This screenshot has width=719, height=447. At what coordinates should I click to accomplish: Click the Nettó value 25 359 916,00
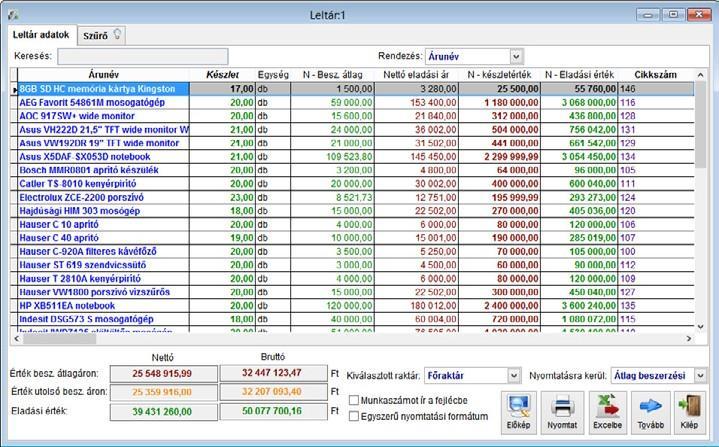point(162,392)
